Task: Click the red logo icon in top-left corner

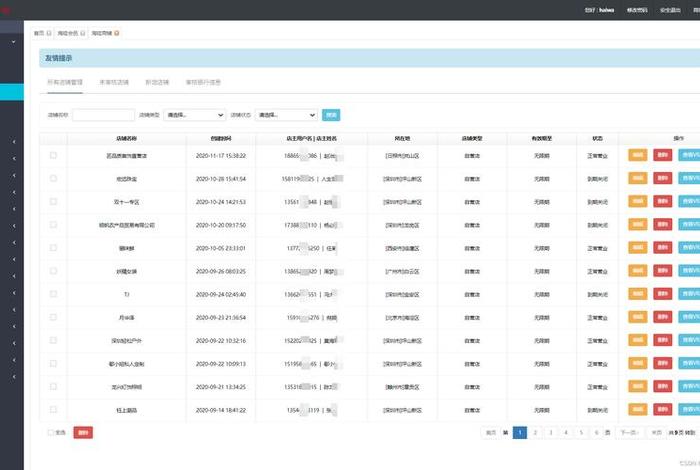Action: 4,10
